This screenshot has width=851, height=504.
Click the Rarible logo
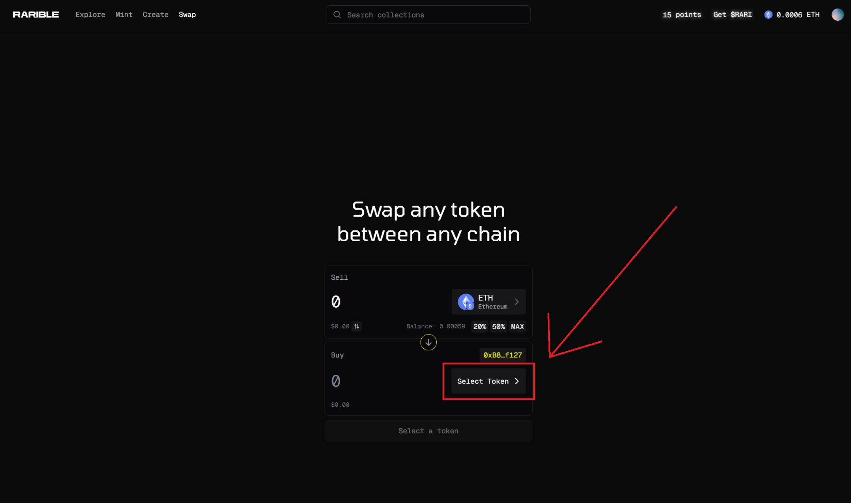point(36,15)
